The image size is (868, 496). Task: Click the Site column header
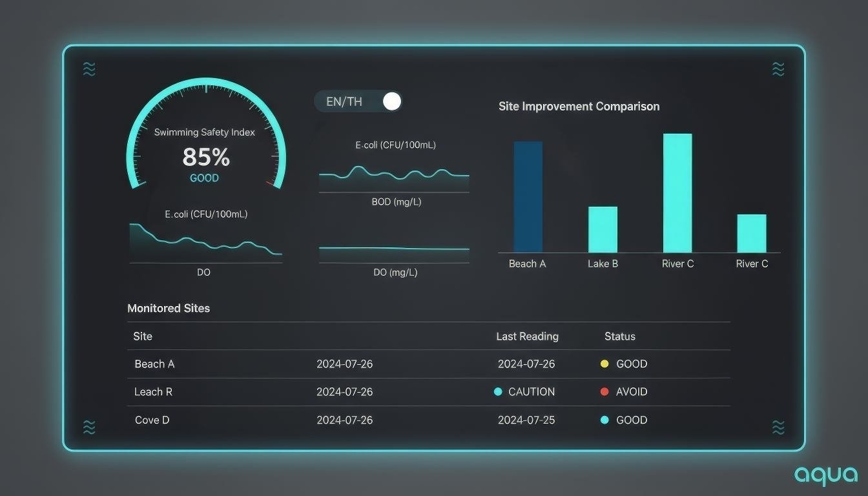(x=143, y=336)
